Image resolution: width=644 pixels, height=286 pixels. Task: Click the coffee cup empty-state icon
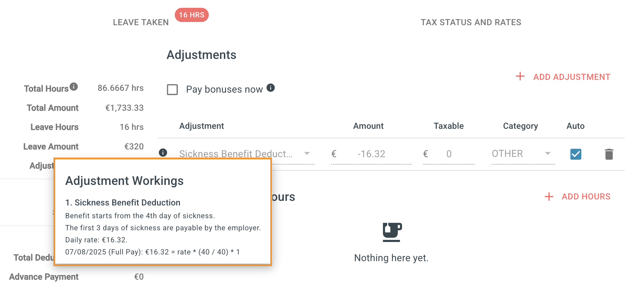click(x=392, y=232)
